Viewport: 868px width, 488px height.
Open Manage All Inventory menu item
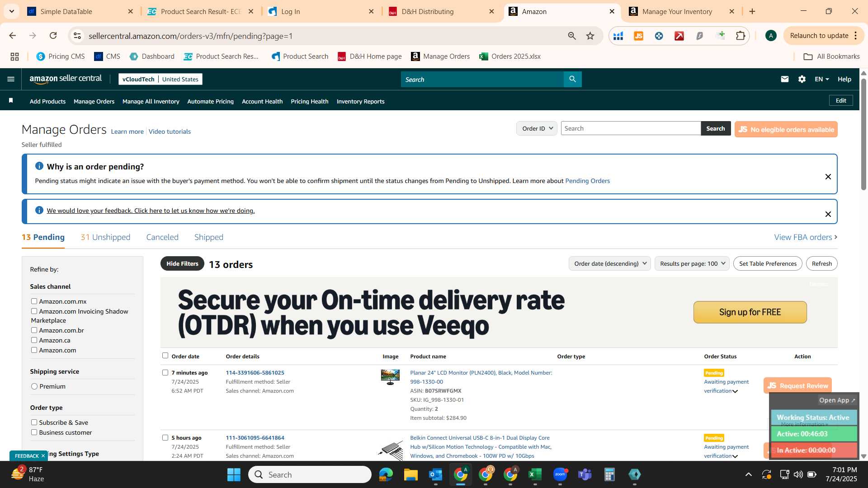[151, 101]
